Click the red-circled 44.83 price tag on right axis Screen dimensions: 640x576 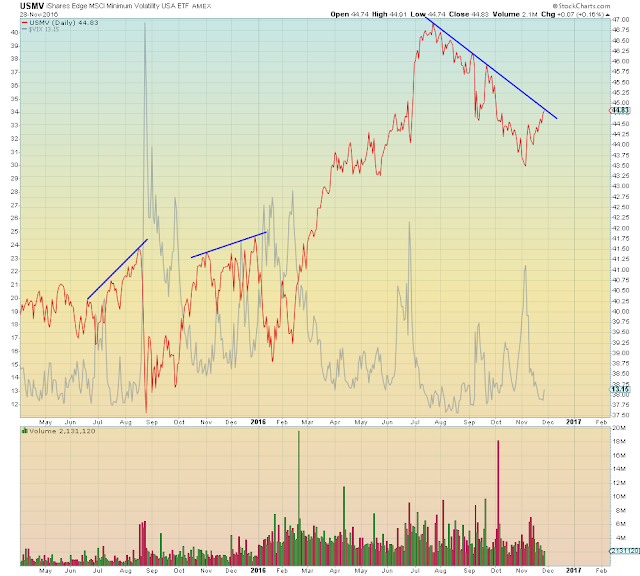coord(620,110)
